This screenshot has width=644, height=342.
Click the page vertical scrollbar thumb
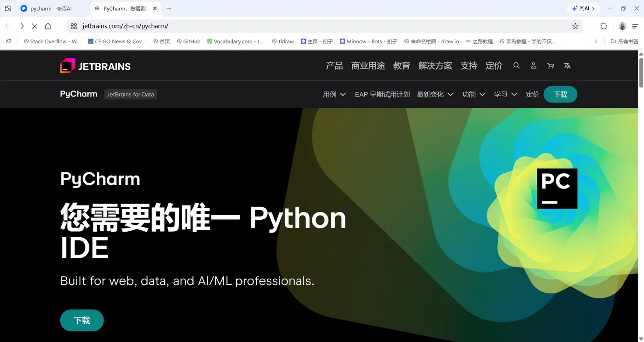click(x=641, y=72)
